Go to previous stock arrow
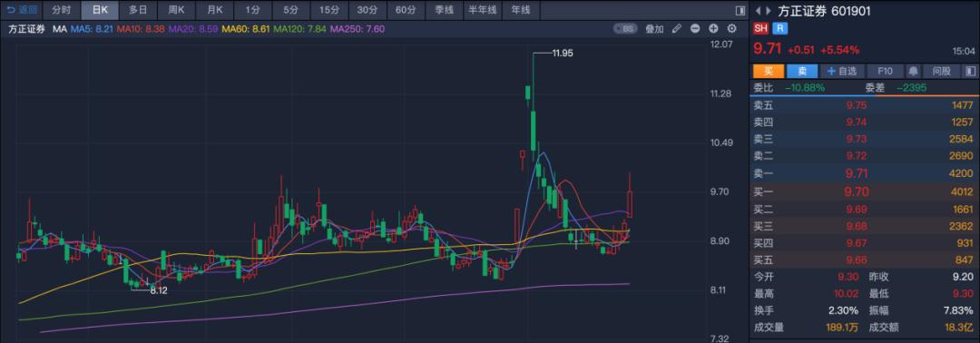 [758, 11]
